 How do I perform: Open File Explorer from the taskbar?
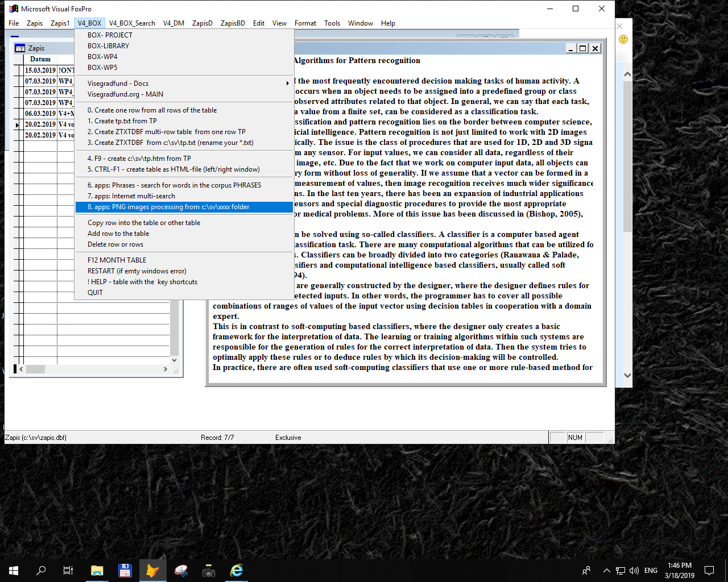(97, 571)
